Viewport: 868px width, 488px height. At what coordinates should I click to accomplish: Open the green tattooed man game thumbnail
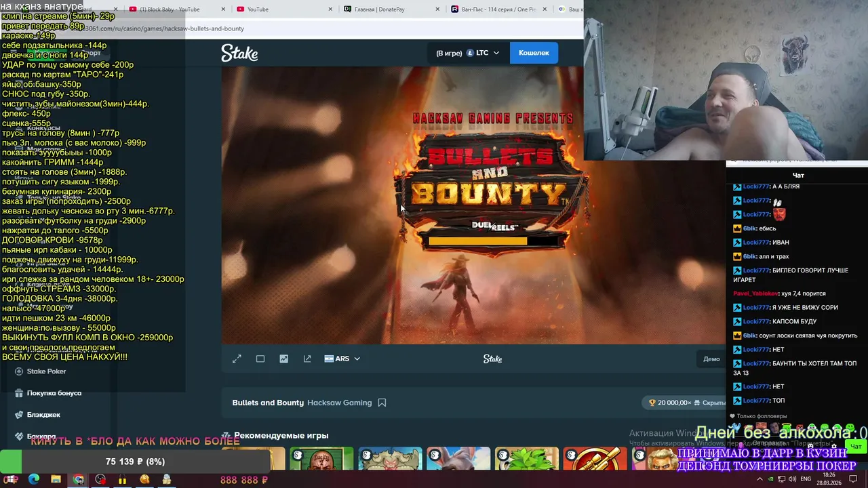321,459
